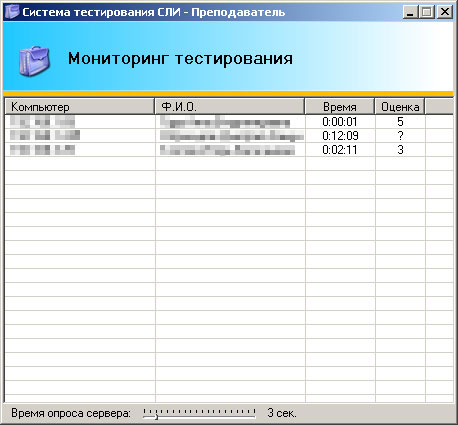
Task: Click the Оценка column header
Action: [400, 107]
